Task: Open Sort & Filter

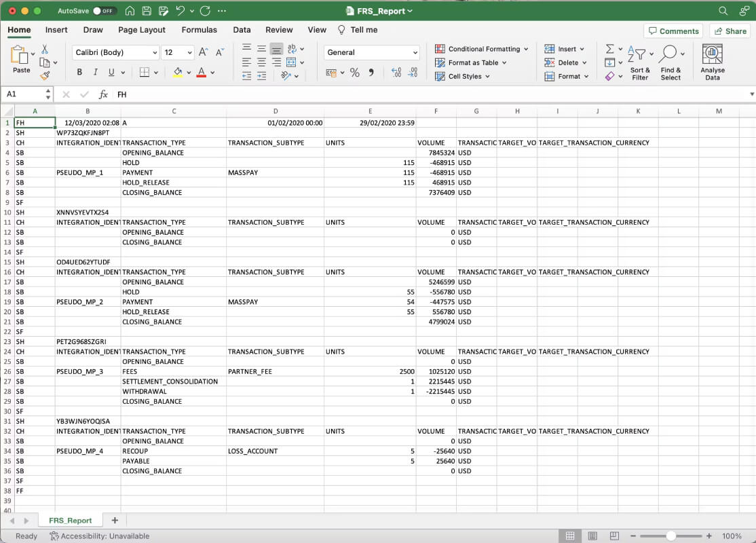Action: (x=640, y=62)
